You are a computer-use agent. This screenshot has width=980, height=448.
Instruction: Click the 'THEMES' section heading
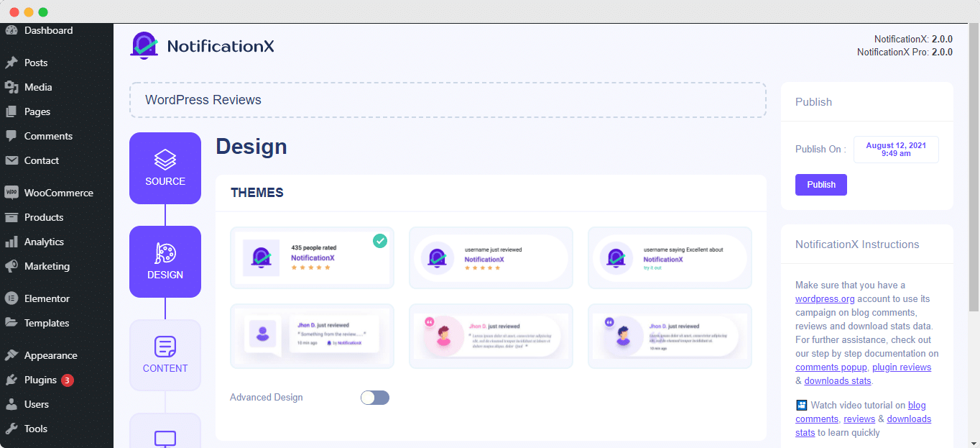[x=257, y=193]
